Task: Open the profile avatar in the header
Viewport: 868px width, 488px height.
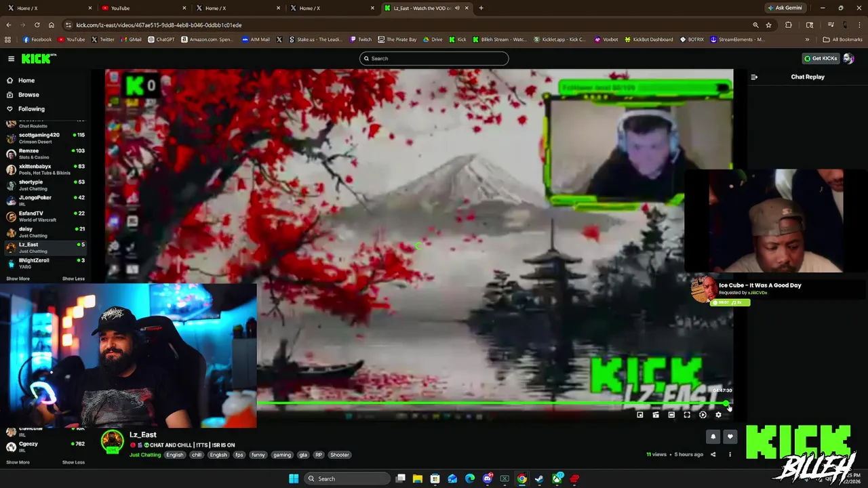Action: [x=848, y=58]
